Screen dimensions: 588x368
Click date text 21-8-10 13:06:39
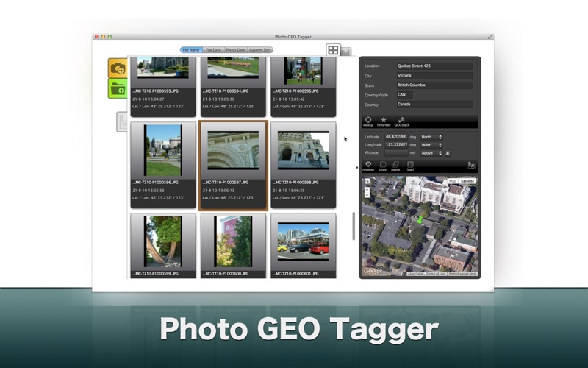point(288,191)
